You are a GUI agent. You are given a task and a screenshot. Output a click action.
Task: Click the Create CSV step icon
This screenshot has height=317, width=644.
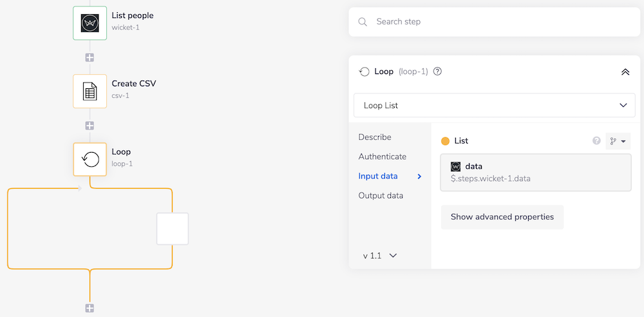point(90,91)
